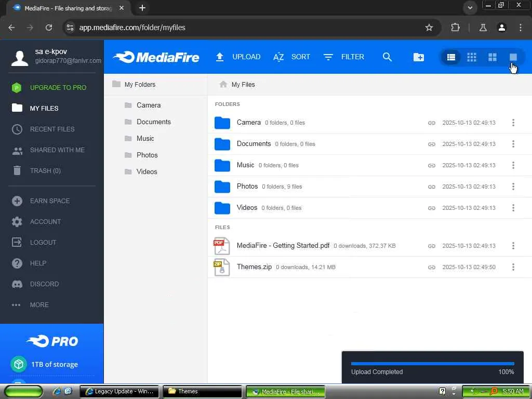This screenshot has height=399, width=532.
Task: Click the UPLOAD button
Action: coord(238,57)
